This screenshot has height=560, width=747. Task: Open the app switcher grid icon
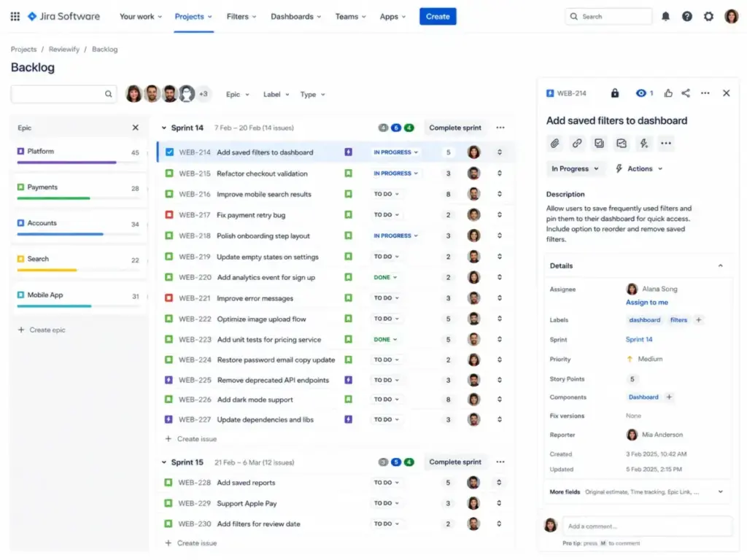click(x=15, y=16)
